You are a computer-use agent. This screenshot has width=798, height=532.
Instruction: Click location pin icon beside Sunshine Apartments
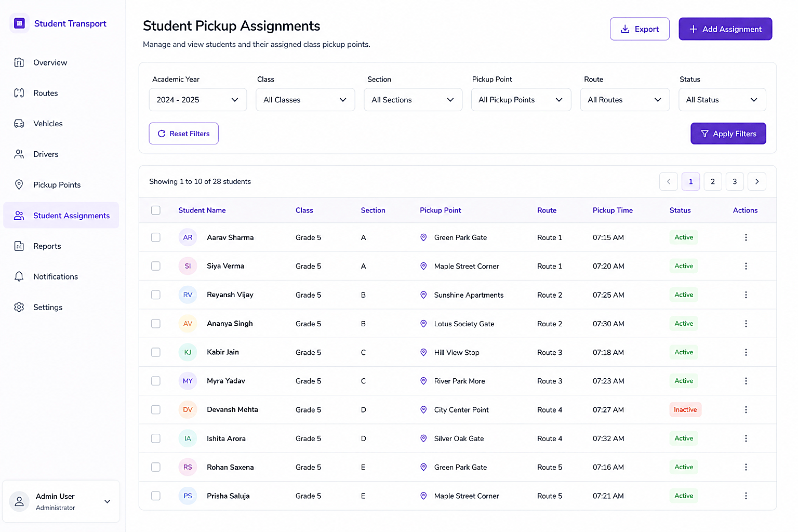(423, 295)
